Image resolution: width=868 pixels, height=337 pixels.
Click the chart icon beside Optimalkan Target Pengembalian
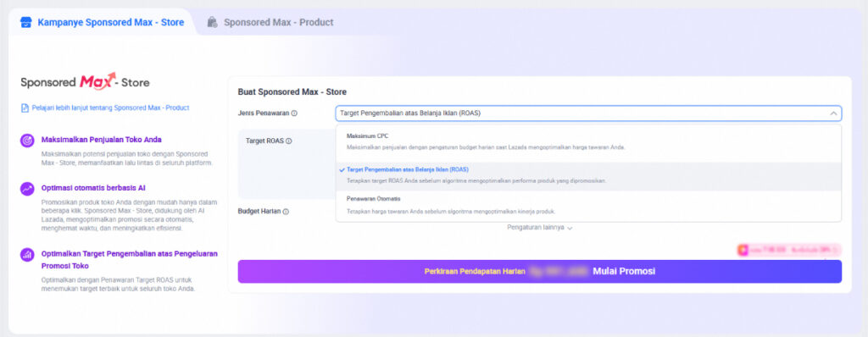(x=27, y=255)
